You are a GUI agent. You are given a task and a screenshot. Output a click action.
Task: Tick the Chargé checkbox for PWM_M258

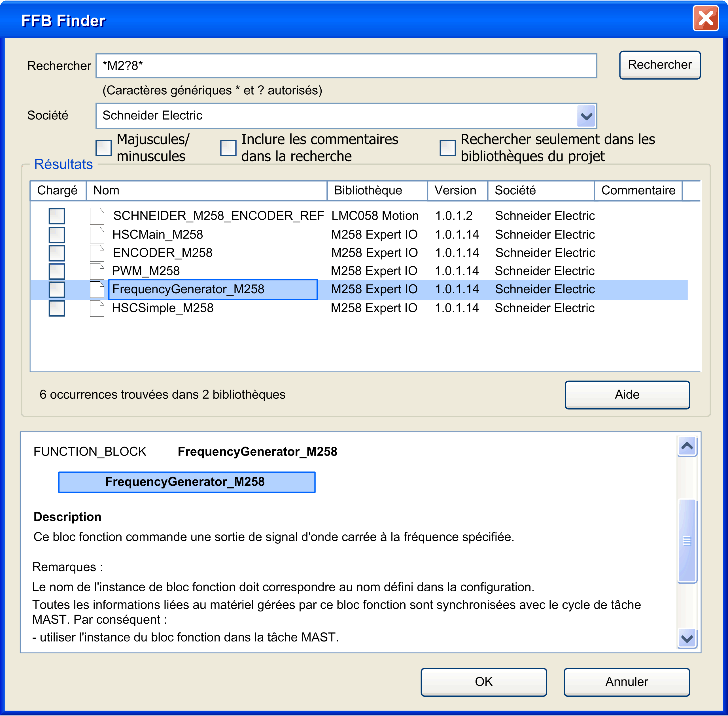[x=57, y=271]
